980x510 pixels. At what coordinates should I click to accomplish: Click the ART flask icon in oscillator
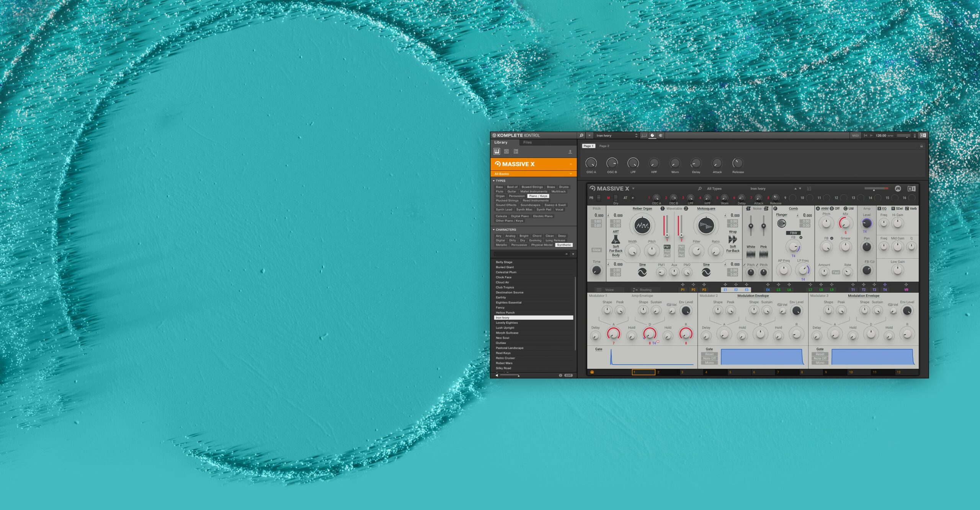pos(616,240)
